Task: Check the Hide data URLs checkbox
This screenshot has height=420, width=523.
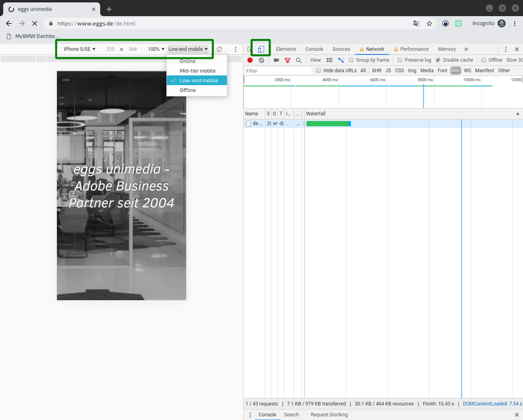Action: pyautogui.click(x=318, y=70)
